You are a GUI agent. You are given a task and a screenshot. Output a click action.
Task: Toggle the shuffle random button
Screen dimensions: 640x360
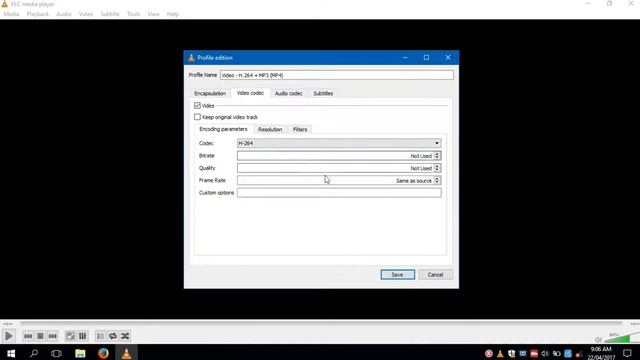pyautogui.click(x=125, y=336)
